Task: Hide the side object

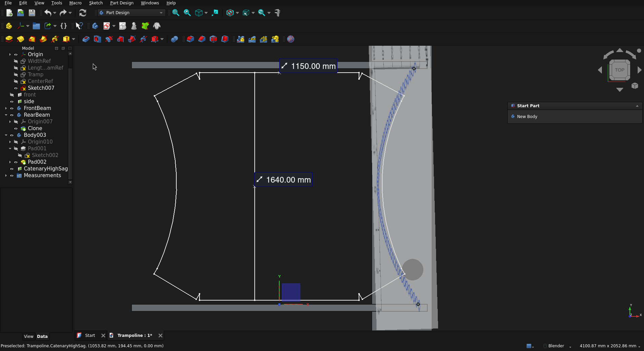Action: [12, 102]
